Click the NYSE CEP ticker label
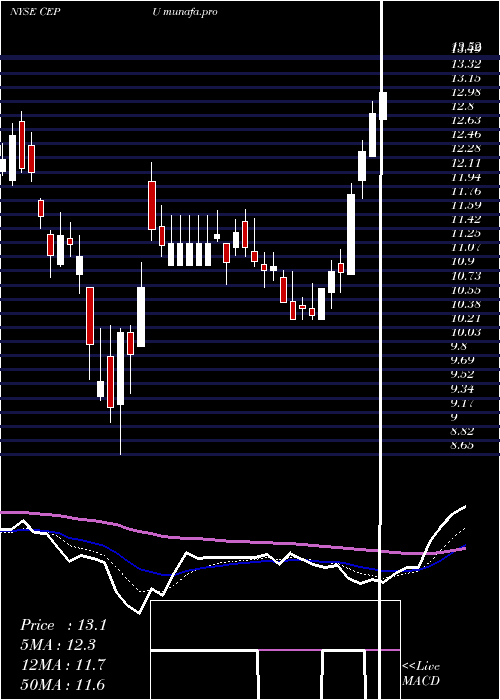This screenshot has width=500, height=700. pyautogui.click(x=35, y=12)
